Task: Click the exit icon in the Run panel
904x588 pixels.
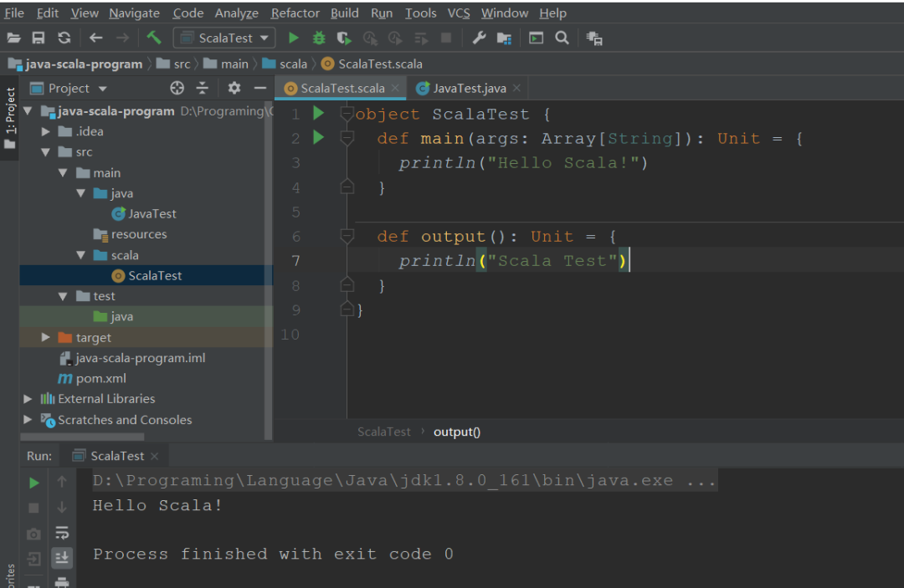Action: pos(33,559)
